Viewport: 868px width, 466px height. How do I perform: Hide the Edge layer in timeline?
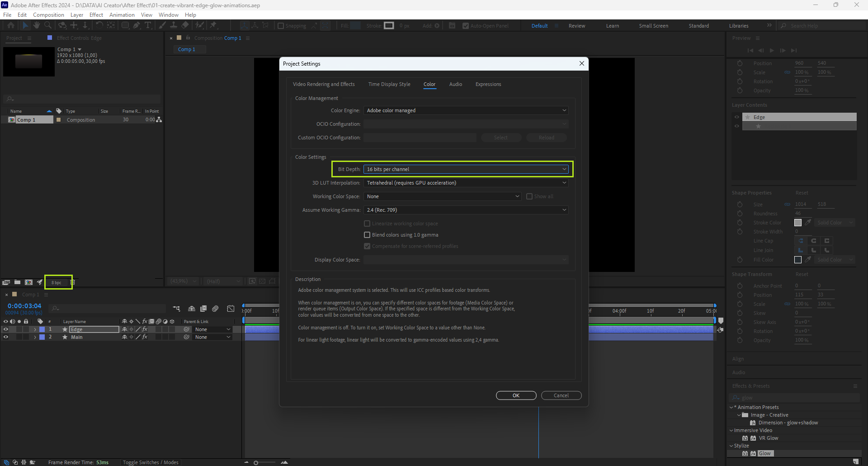pyautogui.click(x=6, y=329)
